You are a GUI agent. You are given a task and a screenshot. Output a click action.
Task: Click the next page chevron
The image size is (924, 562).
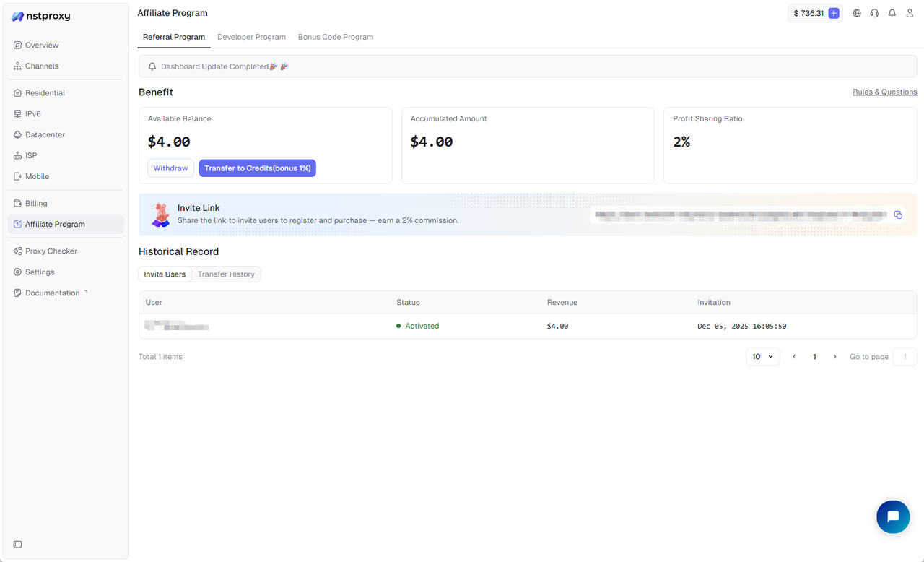point(834,356)
